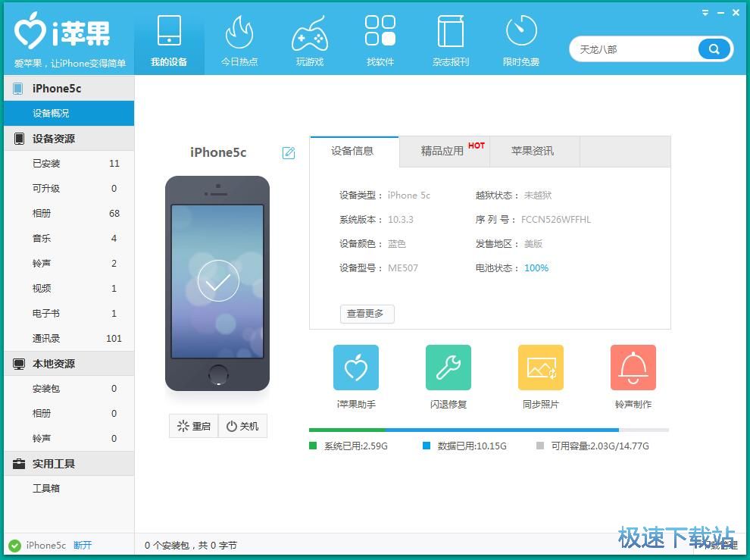The height and width of the screenshot is (560, 750).
Task: Click the 本地资源 monitor icon
Action: (x=19, y=364)
